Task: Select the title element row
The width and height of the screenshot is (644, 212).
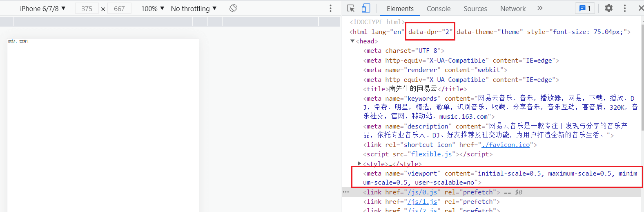Action: [x=415, y=89]
